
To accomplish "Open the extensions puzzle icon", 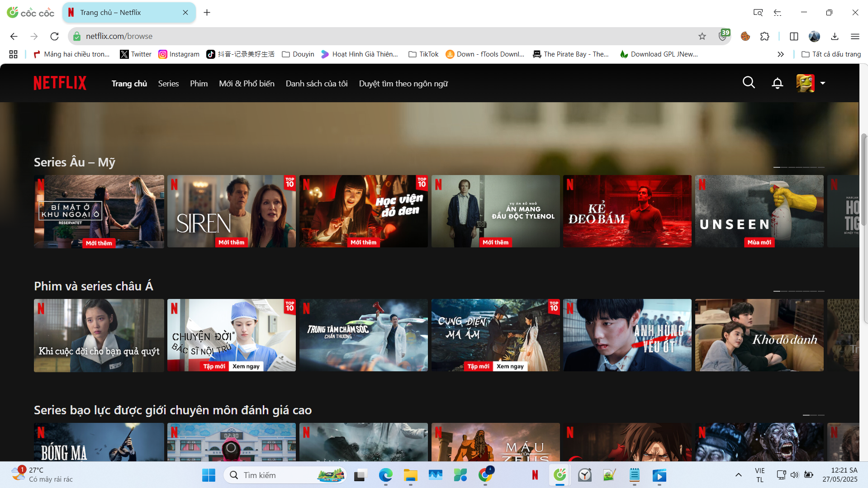I will click(765, 36).
